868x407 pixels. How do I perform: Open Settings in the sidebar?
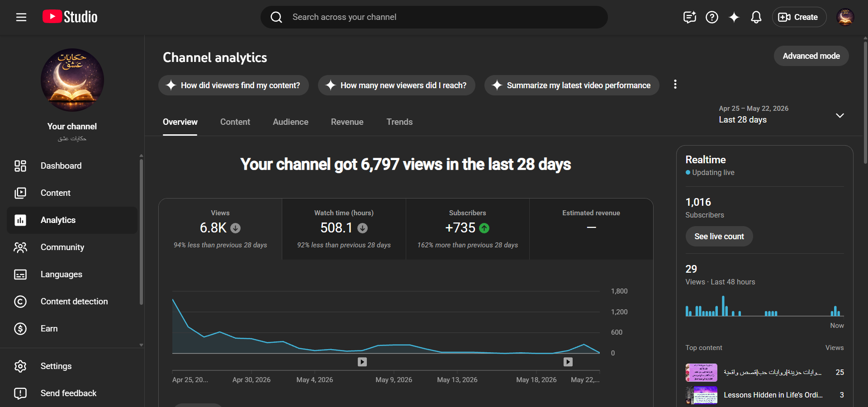coord(72,366)
